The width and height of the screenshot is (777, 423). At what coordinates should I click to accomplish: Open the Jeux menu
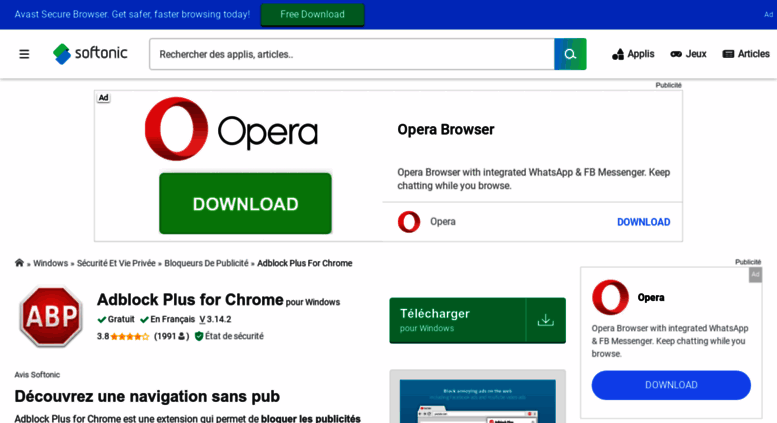688,54
